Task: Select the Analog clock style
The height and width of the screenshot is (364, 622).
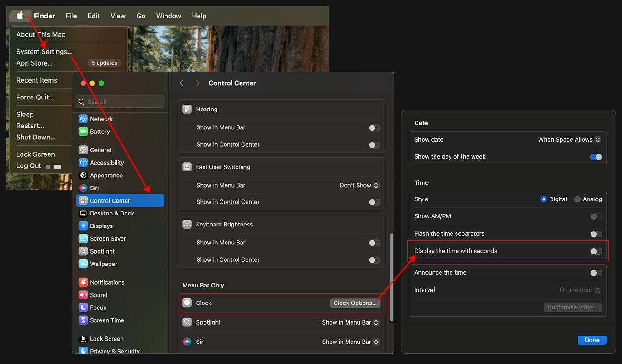Action: 577,199
